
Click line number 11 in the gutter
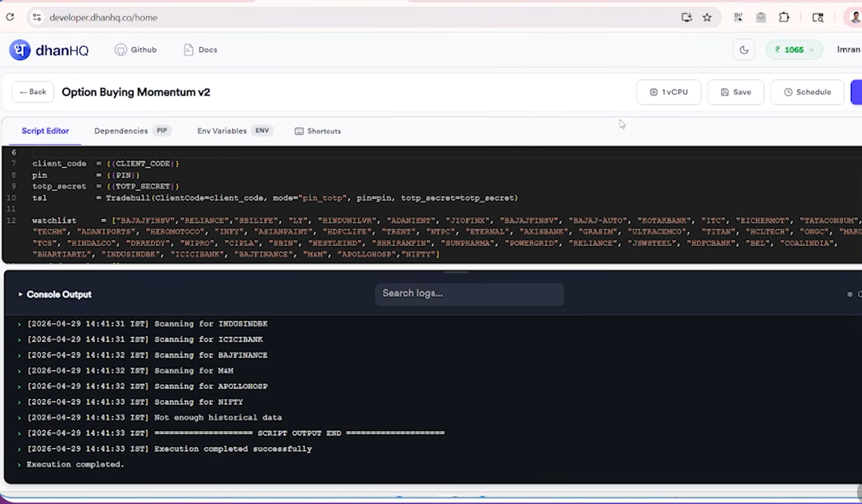(x=11, y=209)
